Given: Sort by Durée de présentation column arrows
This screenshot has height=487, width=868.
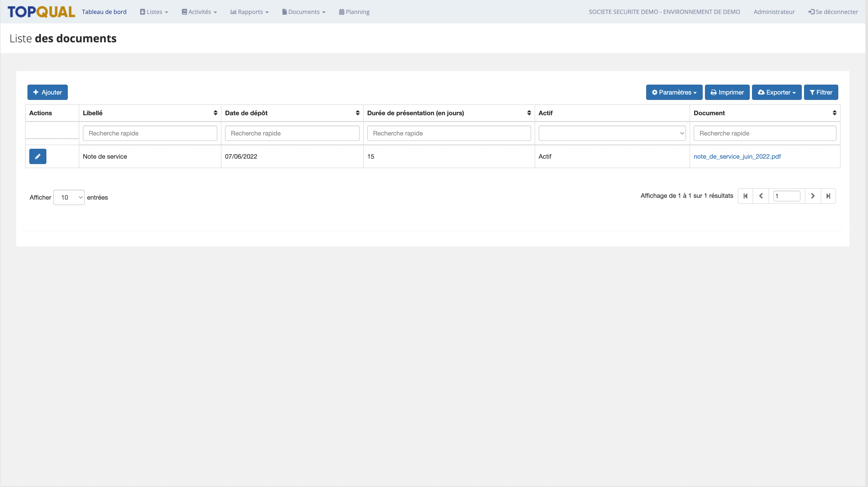Looking at the screenshot, I should click(529, 113).
